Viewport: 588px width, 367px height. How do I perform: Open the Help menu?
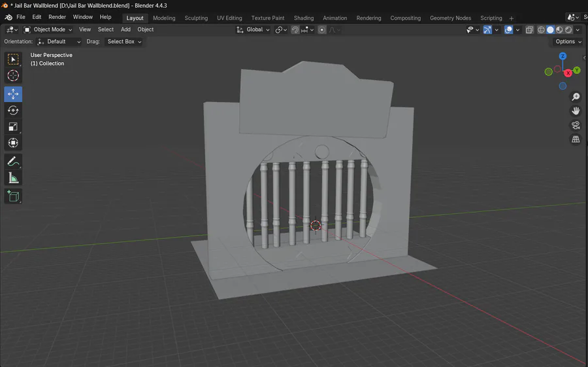click(x=105, y=17)
